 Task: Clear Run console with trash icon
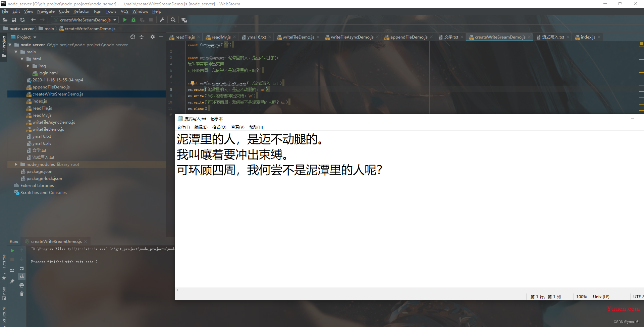(x=22, y=294)
